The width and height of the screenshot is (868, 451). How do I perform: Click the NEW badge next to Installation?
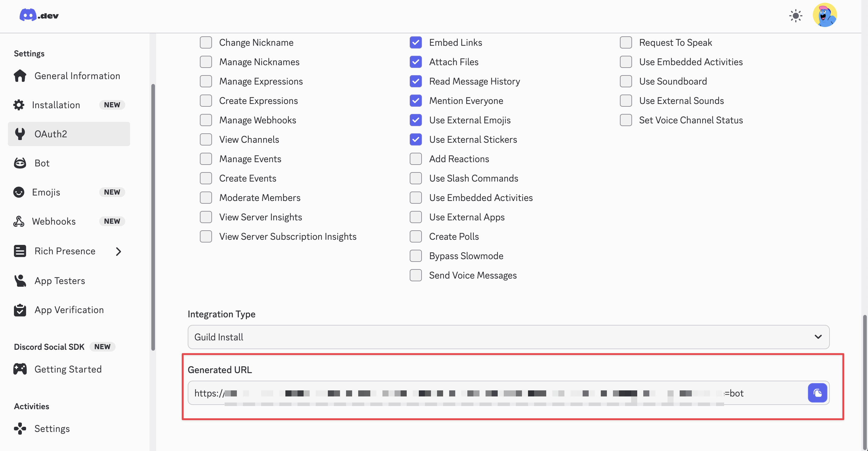click(x=112, y=105)
